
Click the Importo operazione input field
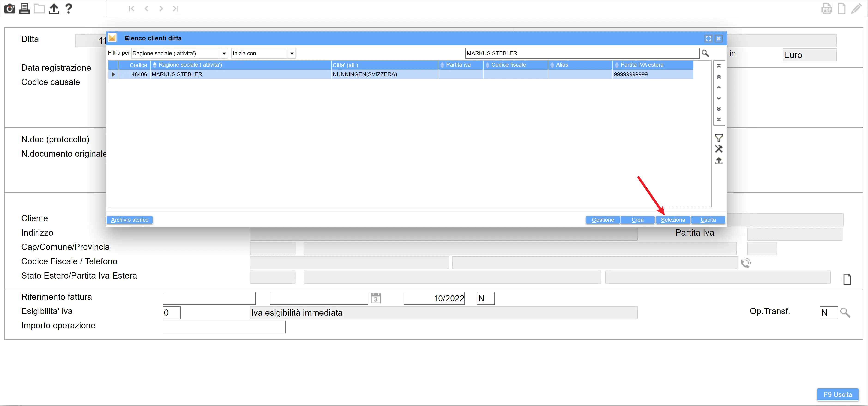[224, 327]
